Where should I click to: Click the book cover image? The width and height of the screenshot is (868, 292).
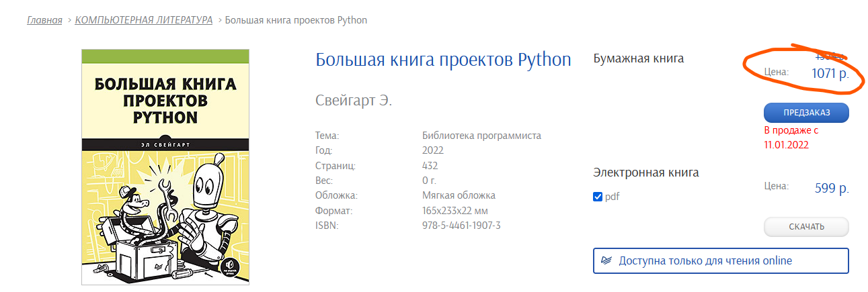click(165, 166)
